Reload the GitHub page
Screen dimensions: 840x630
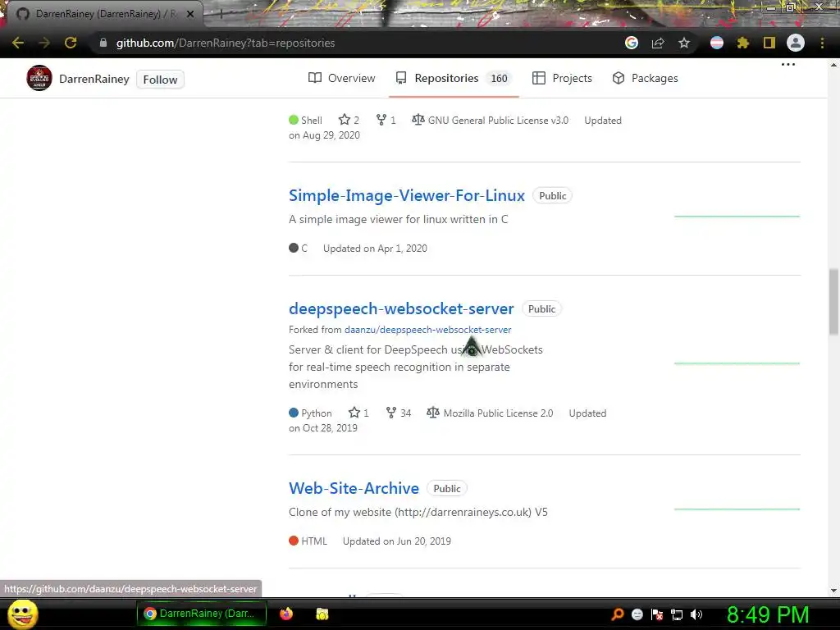[x=71, y=43]
